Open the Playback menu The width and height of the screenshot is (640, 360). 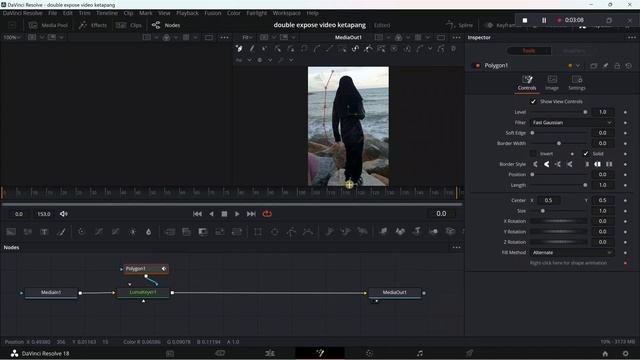(187, 13)
